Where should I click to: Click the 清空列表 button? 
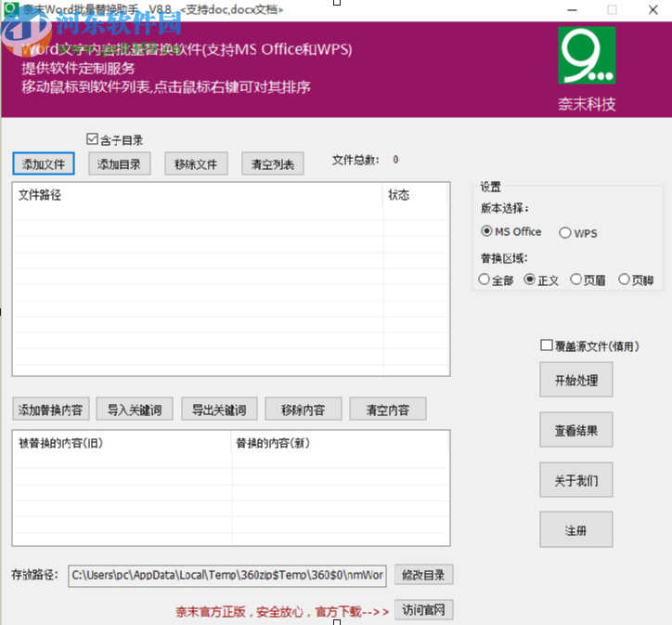tap(273, 163)
